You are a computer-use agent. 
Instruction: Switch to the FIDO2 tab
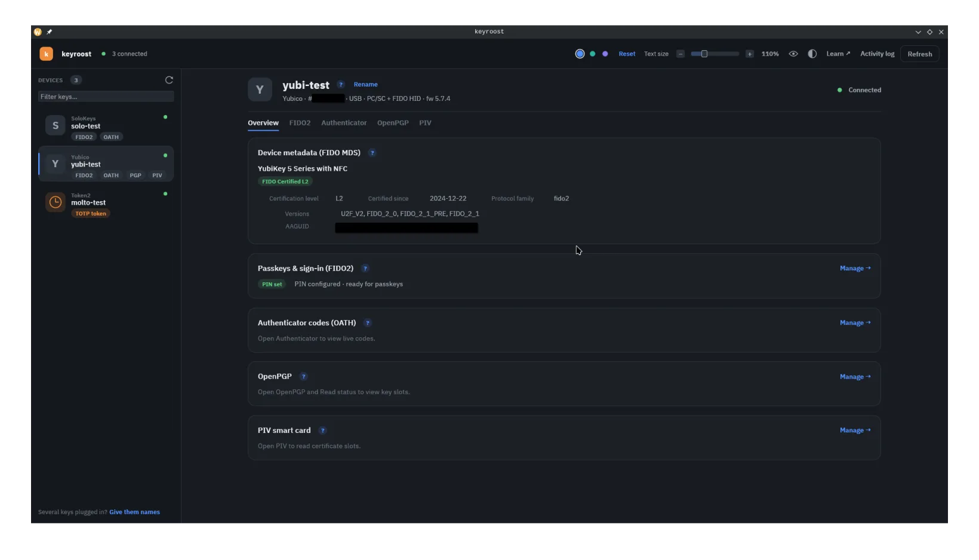pyautogui.click(x=300, y=123)
